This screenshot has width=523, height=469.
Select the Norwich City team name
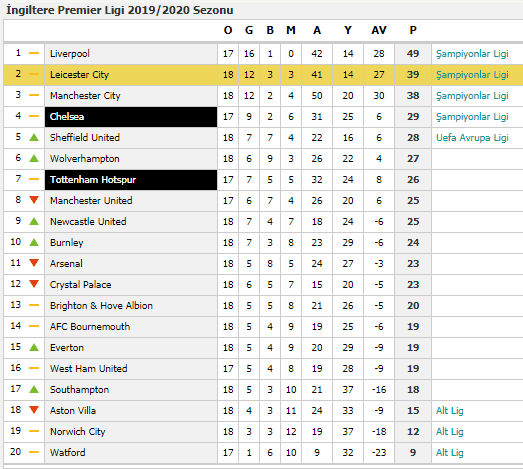(x=77, y=431)
